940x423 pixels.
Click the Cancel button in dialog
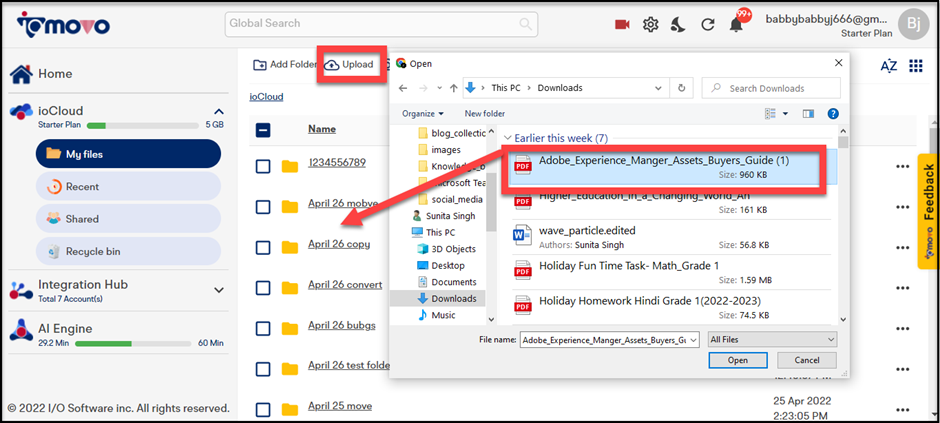point(806,360)
